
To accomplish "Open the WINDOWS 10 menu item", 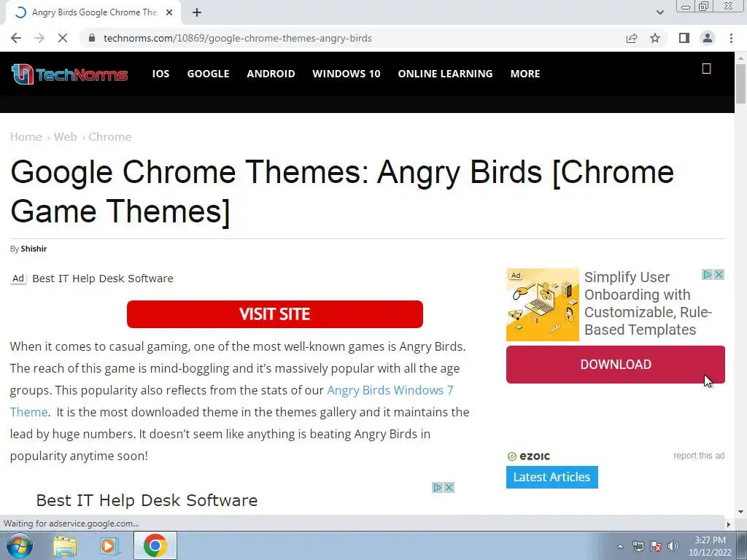I will point(347,74).
